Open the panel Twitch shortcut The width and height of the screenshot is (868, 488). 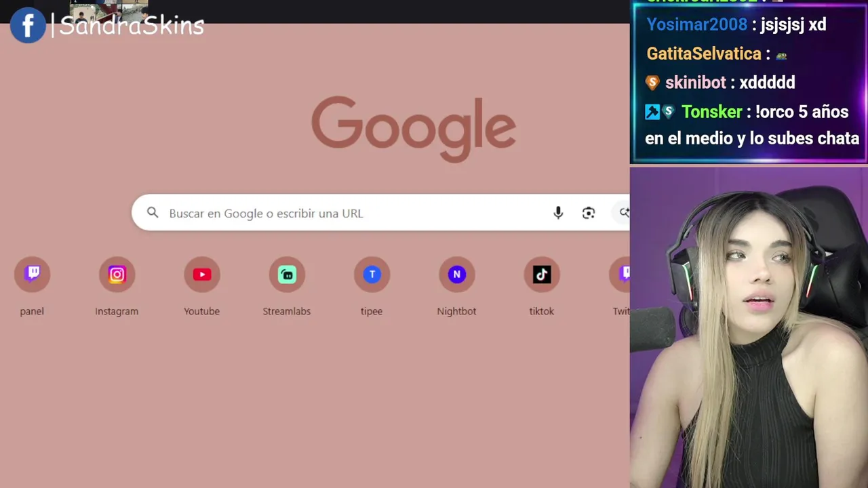[32, 274]
